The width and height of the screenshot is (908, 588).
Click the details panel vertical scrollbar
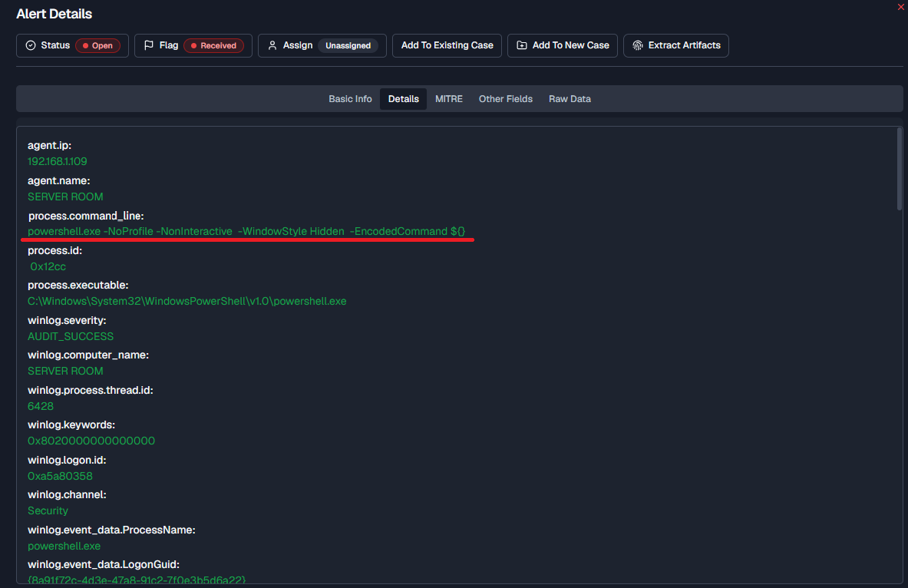[900, 169]
